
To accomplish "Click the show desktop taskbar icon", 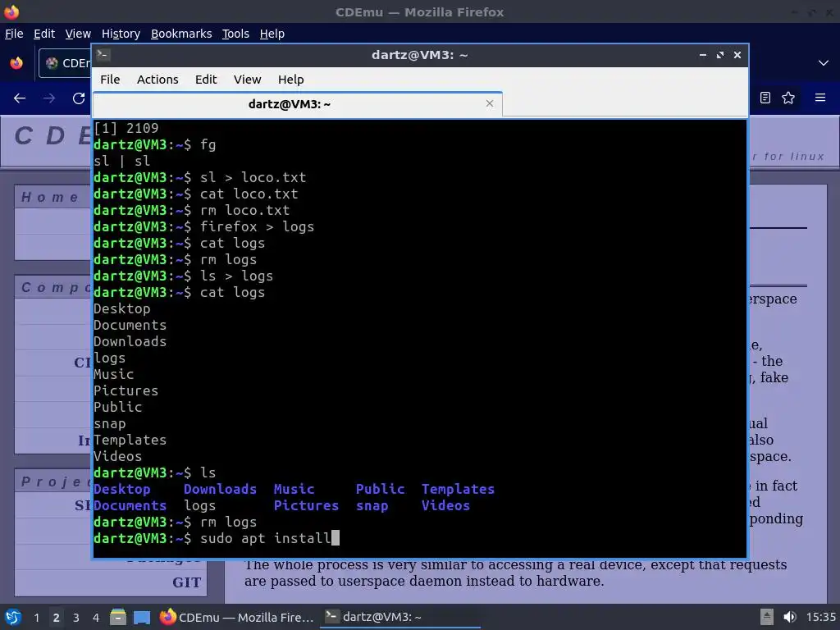I will [x=142, y=618].
